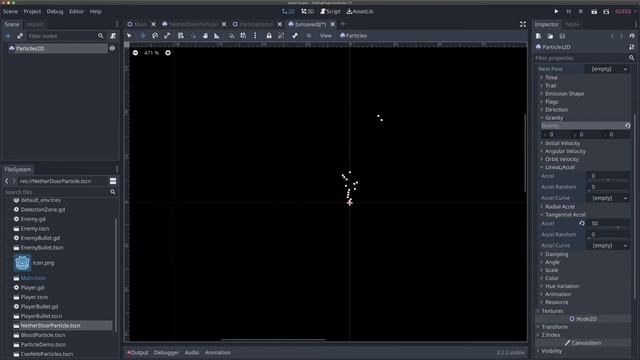Create a new resource in Inspector
The width and height of the screenshot is (640, 360).
tap(538, 36)
